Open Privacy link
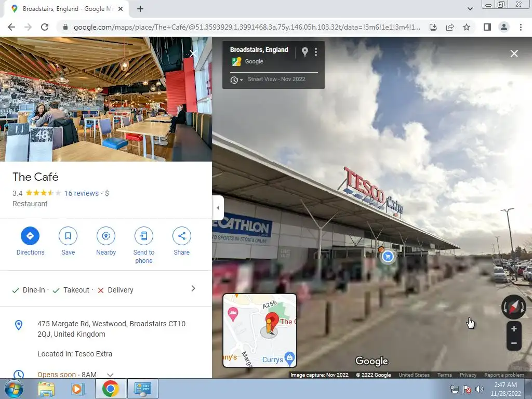This screenshot has width=532, height=399. pos(468,375)
